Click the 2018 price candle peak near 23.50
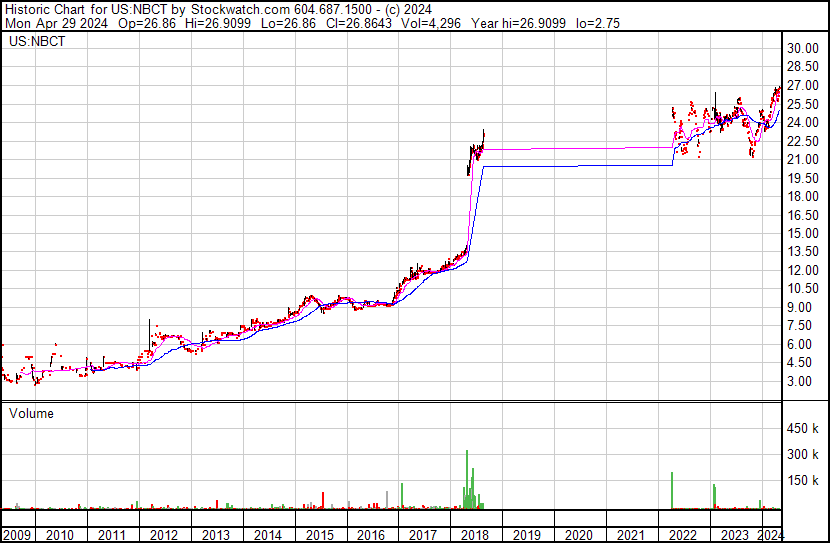 pos(483,132)
